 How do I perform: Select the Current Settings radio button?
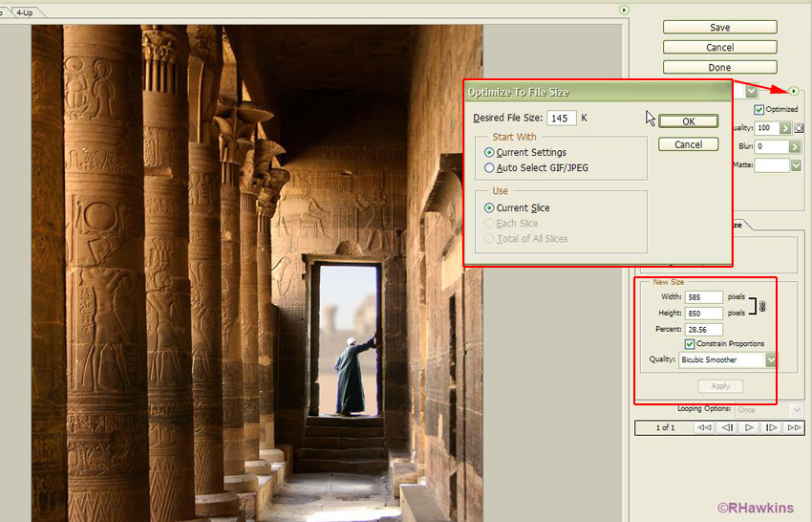[489, 153]
